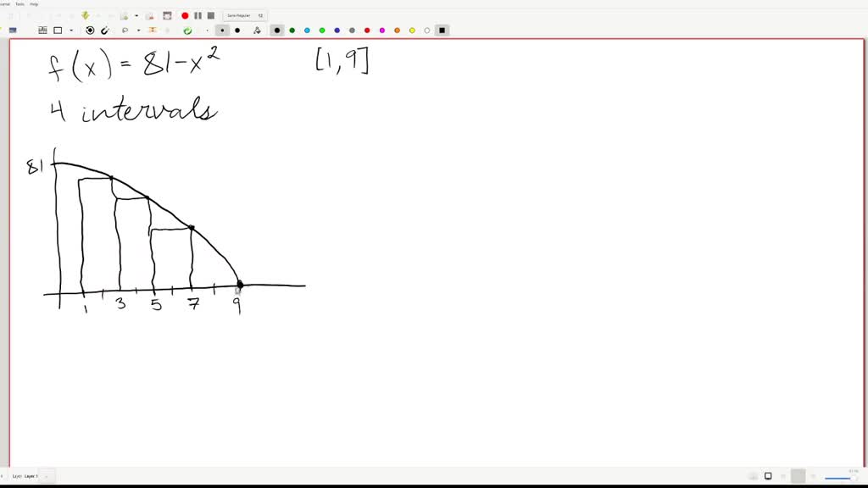Pause the audio recording
Viewport: 868px width, 488px height.
(197, 14)
